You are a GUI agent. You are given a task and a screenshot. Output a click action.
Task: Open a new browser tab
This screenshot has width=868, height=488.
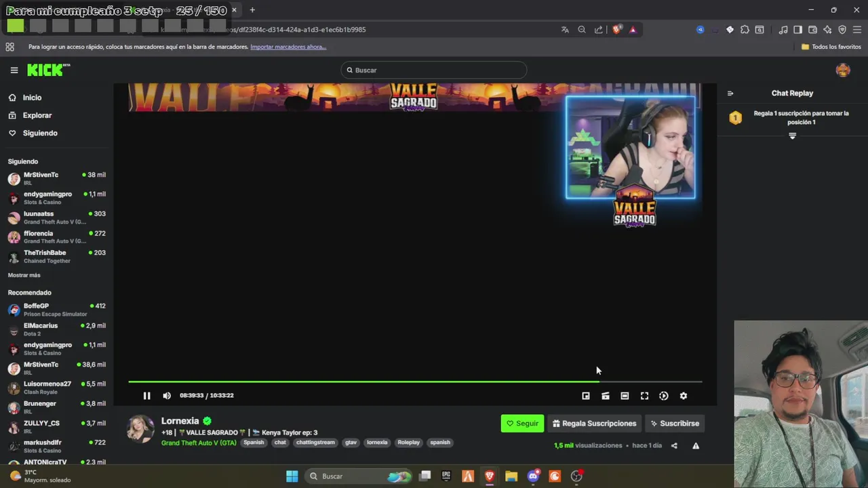252,10
